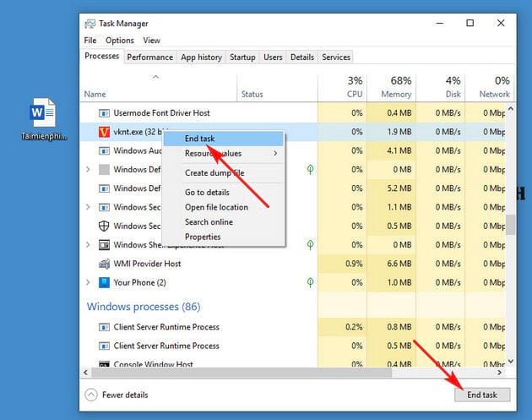Viewport: 532px width, 420px height.
Task: Click the Console Window Host icon
Action: click(104, 364)
